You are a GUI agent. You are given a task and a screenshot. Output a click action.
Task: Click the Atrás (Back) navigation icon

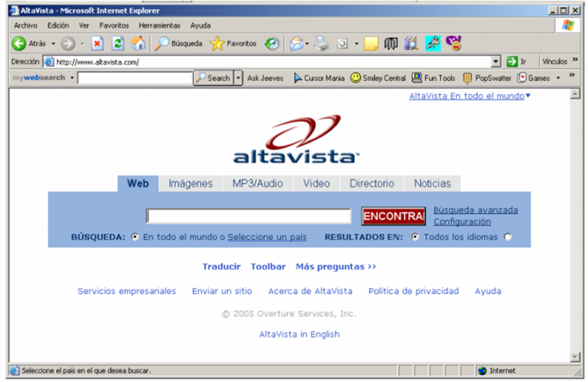pos(20,43)
